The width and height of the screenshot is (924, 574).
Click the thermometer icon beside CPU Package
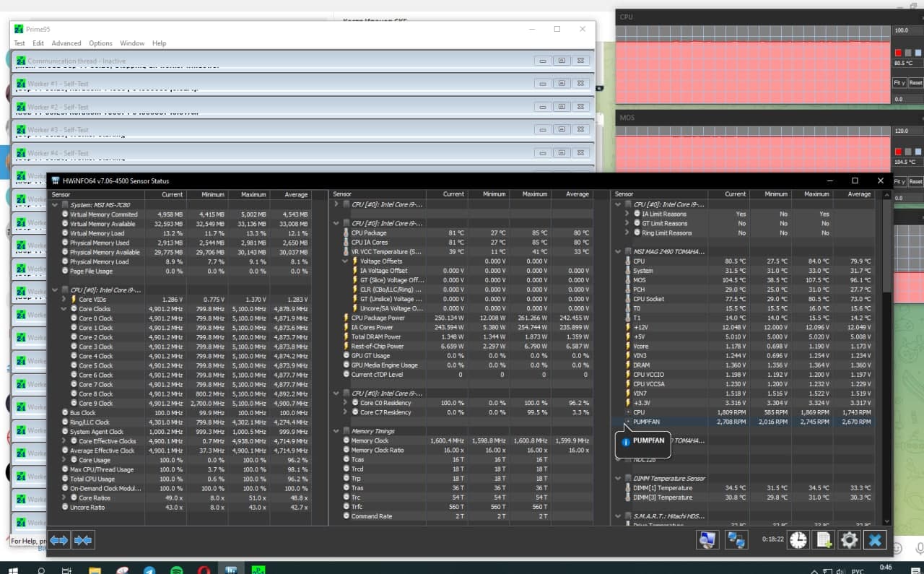[x=345, y=233]
